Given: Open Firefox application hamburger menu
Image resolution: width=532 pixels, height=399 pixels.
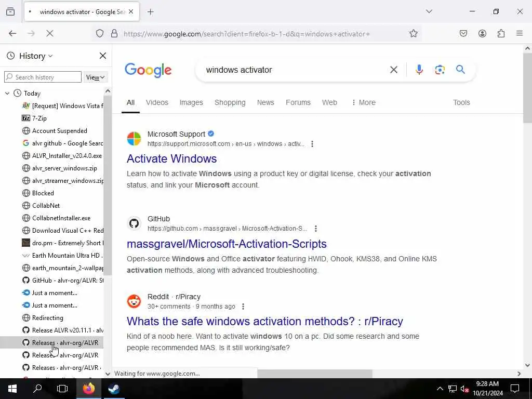Looking at the screenshot, I should point(520,33).
